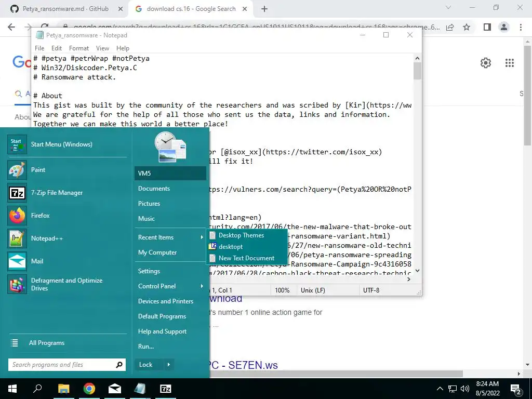The image size is (532, 399).
Task: Click the Chrome share page icon
Action: tap(450, 27)
